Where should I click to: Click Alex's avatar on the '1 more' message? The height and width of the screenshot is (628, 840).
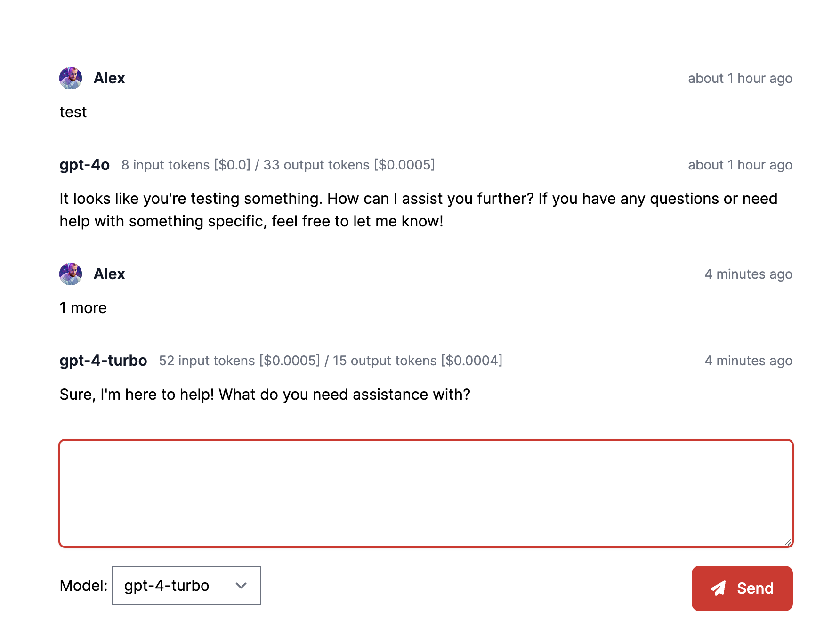(71, 274)
